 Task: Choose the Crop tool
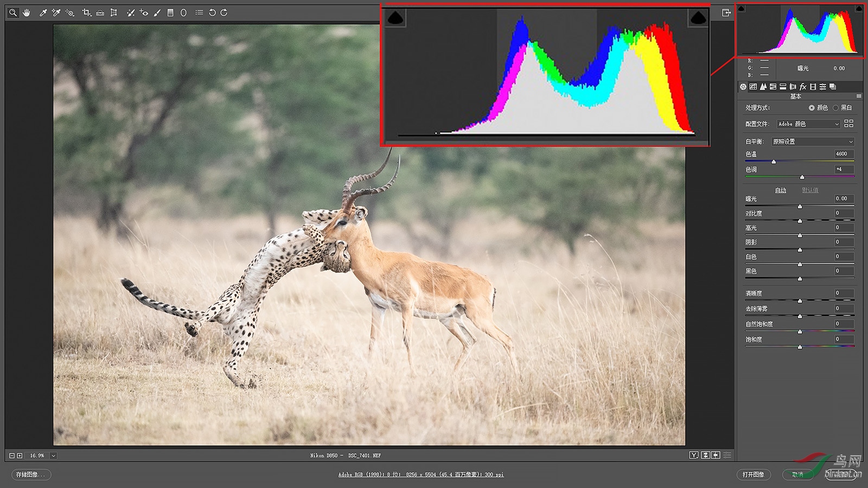[86, 12]
